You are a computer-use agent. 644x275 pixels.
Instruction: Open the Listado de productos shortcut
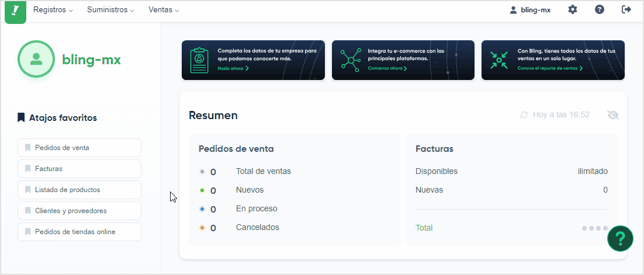79,190
